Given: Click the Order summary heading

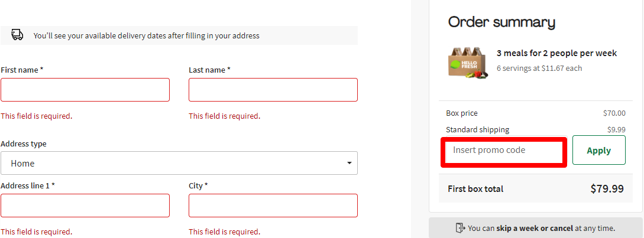Looking at the screenshot, I should 501,22.
